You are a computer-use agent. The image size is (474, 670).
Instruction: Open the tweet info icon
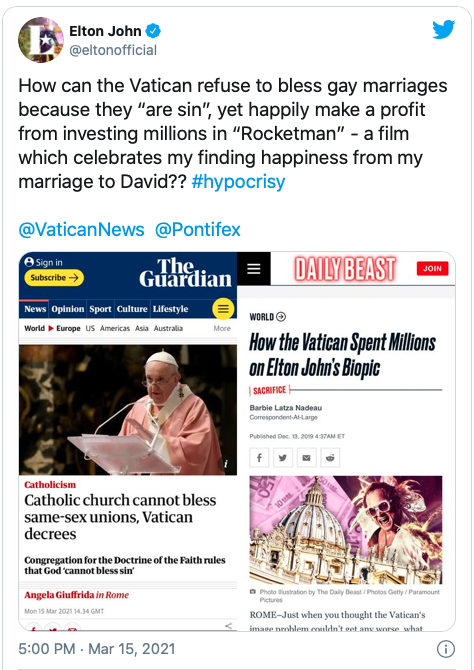tap(446, 649)
